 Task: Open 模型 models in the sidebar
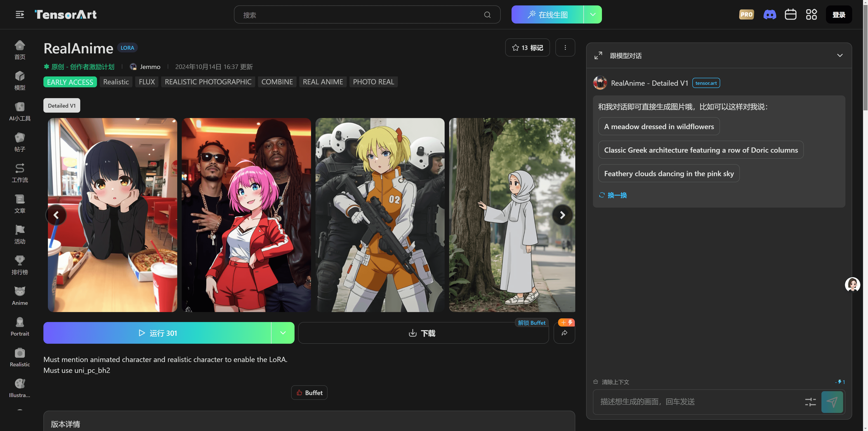[x=20, y=81]
